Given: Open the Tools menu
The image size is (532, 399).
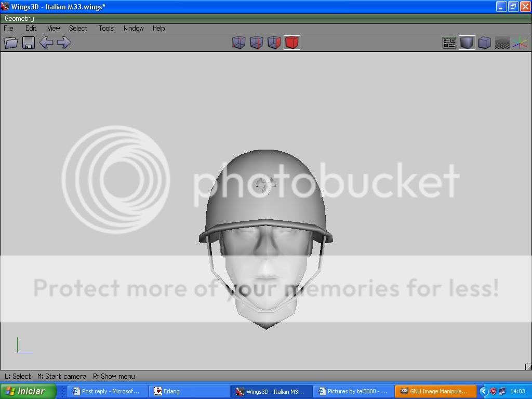Looking at the screenshot, I should (x=106, y=28).
